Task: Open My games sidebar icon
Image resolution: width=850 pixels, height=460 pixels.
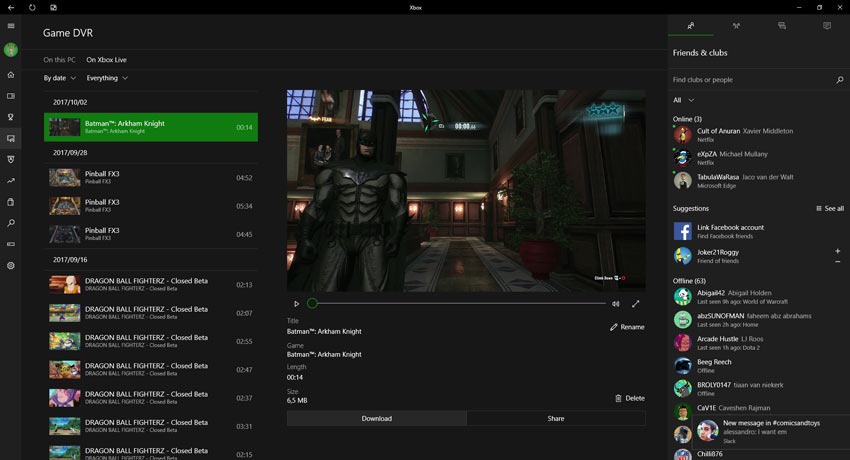Action: point(11,96)
